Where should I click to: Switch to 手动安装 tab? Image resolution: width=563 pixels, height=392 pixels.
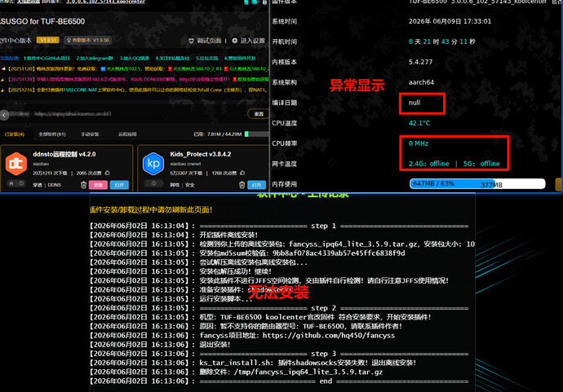pos(90,134)
